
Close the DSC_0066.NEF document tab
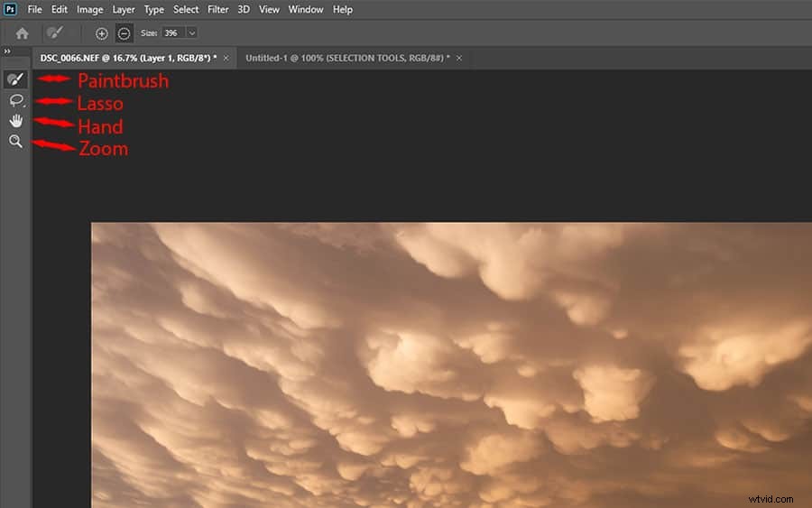pyautogui.click(x=226, y=59)
